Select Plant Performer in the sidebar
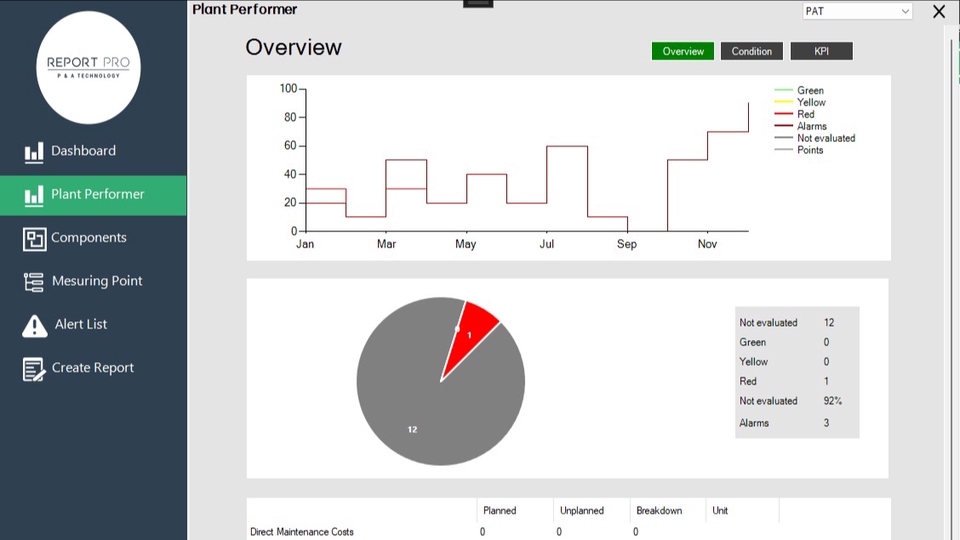960x540 pixels. coord(93,195)
